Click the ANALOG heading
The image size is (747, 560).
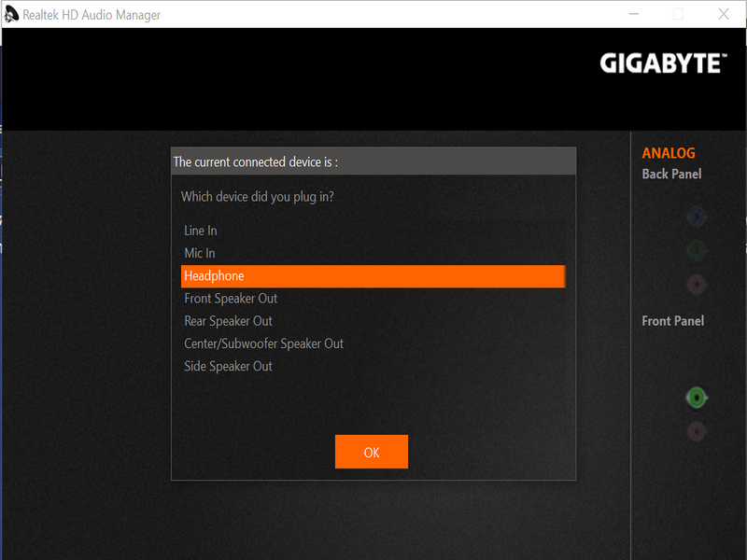[x=669, y=153]
